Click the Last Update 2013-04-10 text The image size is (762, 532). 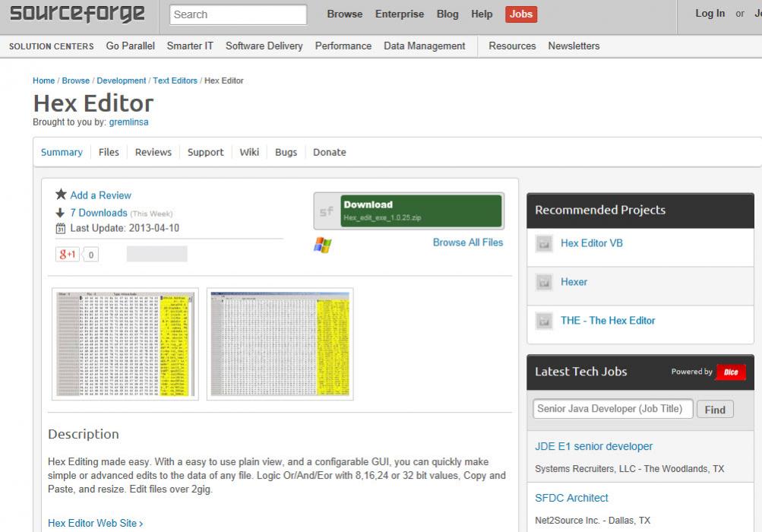click(125, 228)
